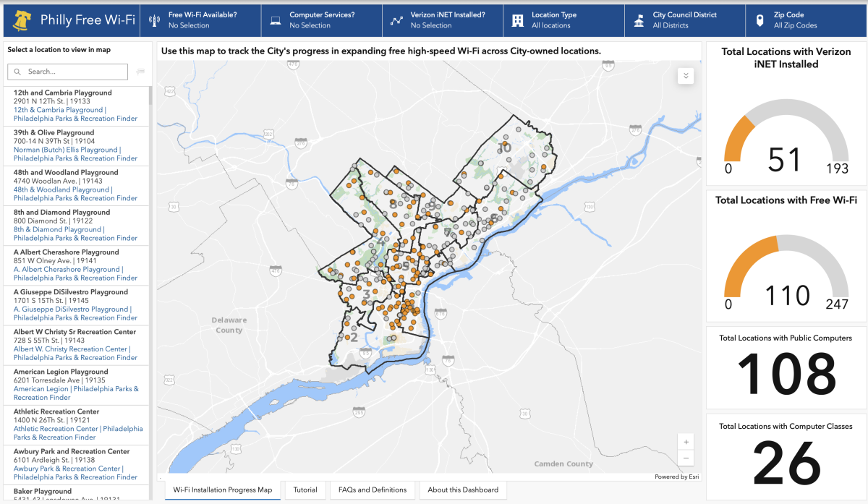Open the Computer Services filter dropdown
Screen dimensions: 868x504
[321, 20]
